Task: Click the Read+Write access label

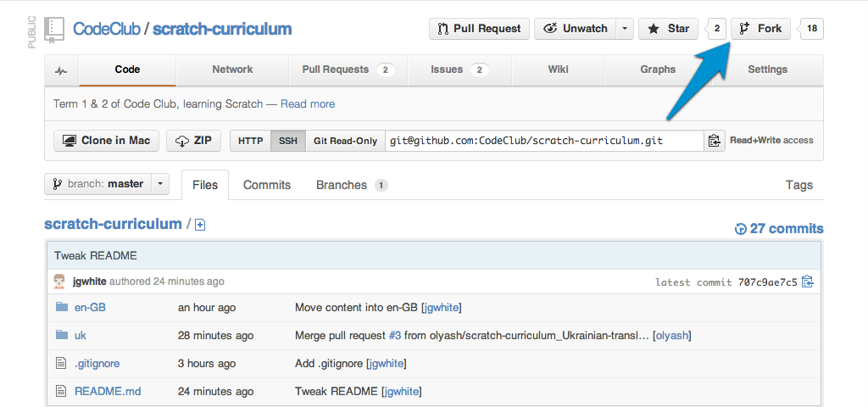Action: tap(771, 141)
